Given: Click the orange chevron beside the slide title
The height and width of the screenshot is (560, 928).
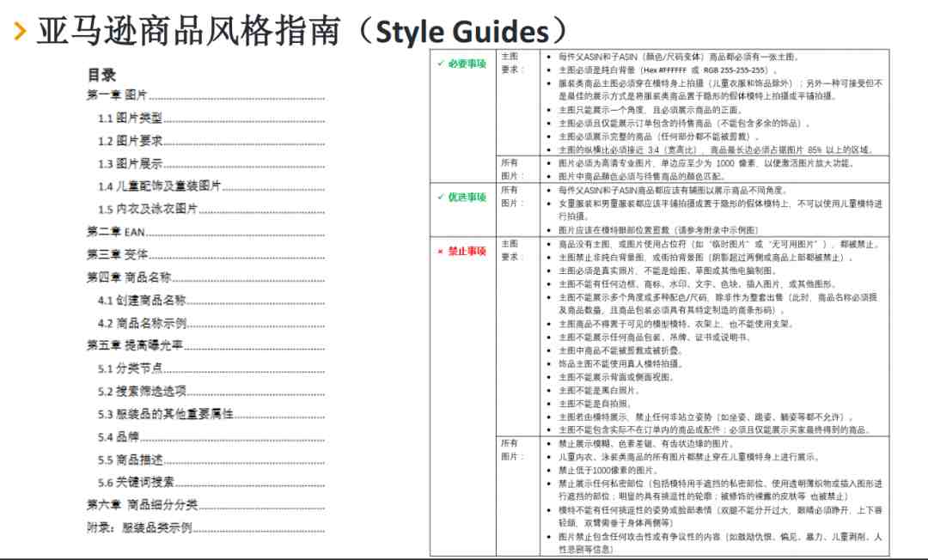Looking at the screenshot, I should coord(20,31).
